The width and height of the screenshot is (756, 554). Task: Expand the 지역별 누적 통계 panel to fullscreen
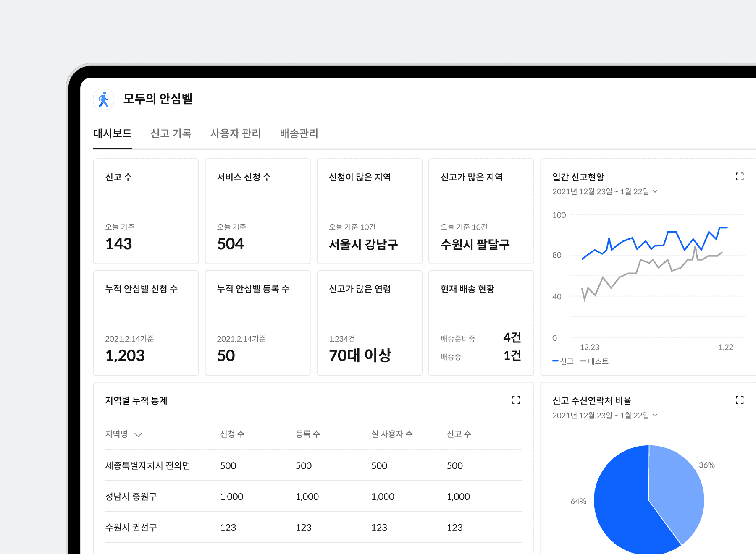(516, 400)
